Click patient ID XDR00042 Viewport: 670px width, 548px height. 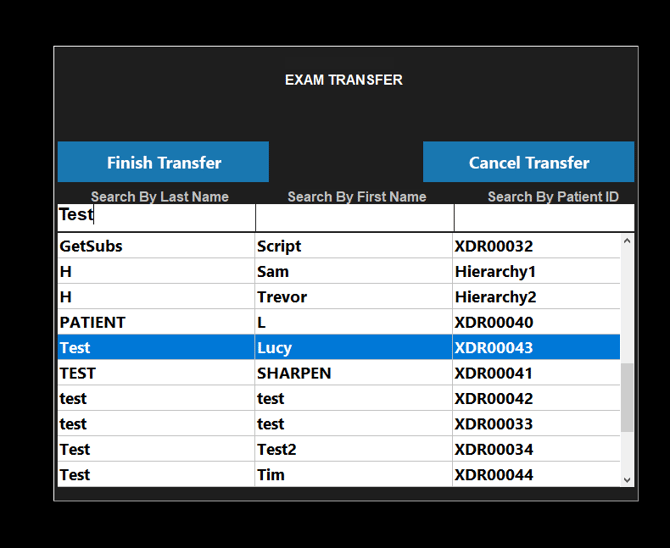coord(536,398)
